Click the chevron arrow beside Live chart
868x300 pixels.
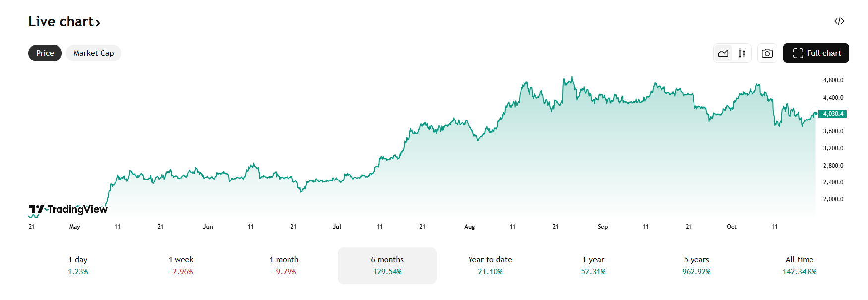pyautogui.click(x=98, y=23)
